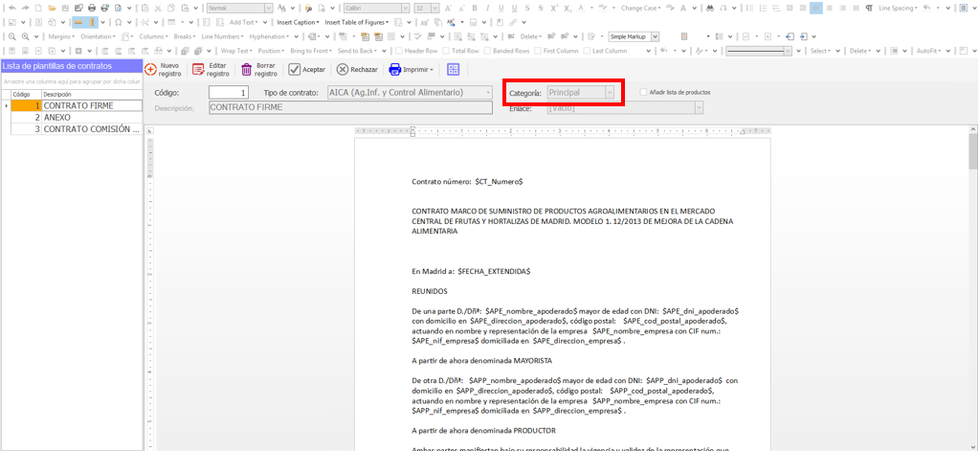This screenshot has width=980, height=451.
Task: Click the purple grid layout icon
Action: pyautogui.click(x=453, y=69)
